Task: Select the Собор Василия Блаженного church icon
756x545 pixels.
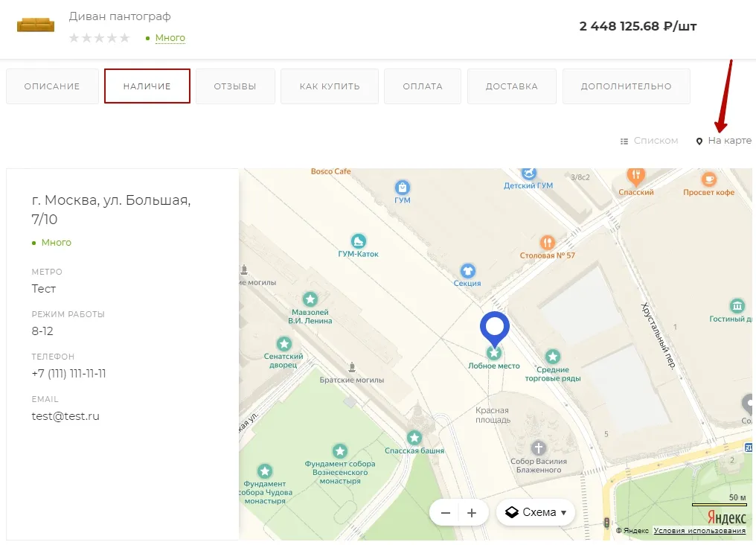Action: tap(539, 447)
